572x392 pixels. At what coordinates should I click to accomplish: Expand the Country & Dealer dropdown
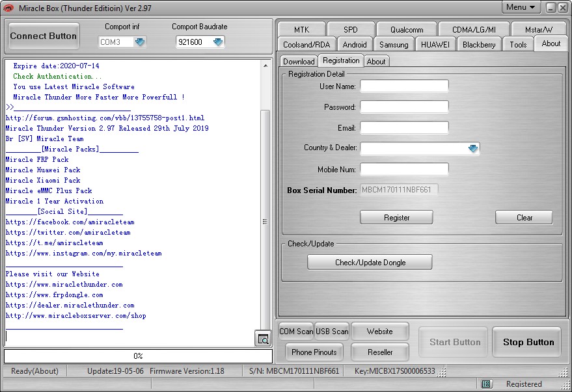pyautogui.click(x=473, y=148)
